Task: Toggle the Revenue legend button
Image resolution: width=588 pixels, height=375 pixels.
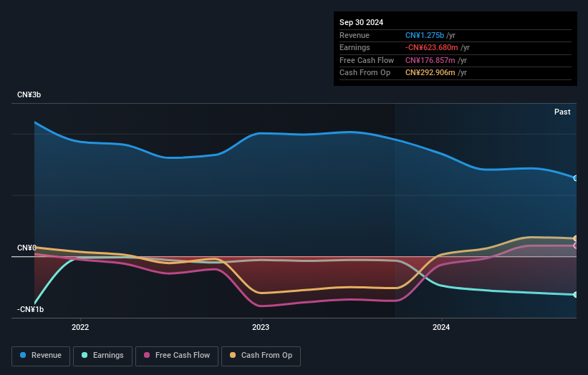Action: point(41,356)
